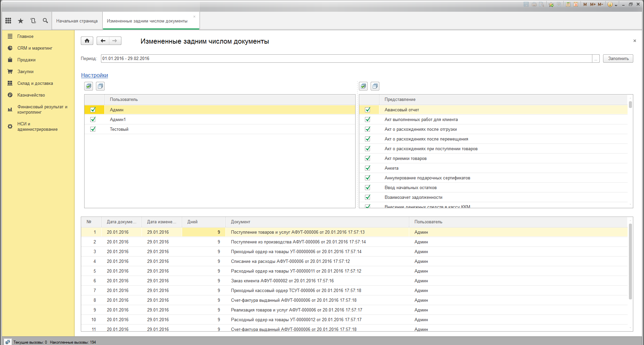Image resolution: width=644 pixels, height=345 pixels.
Task: Open the History icon in the toolbar
Action: coord(33,21)
